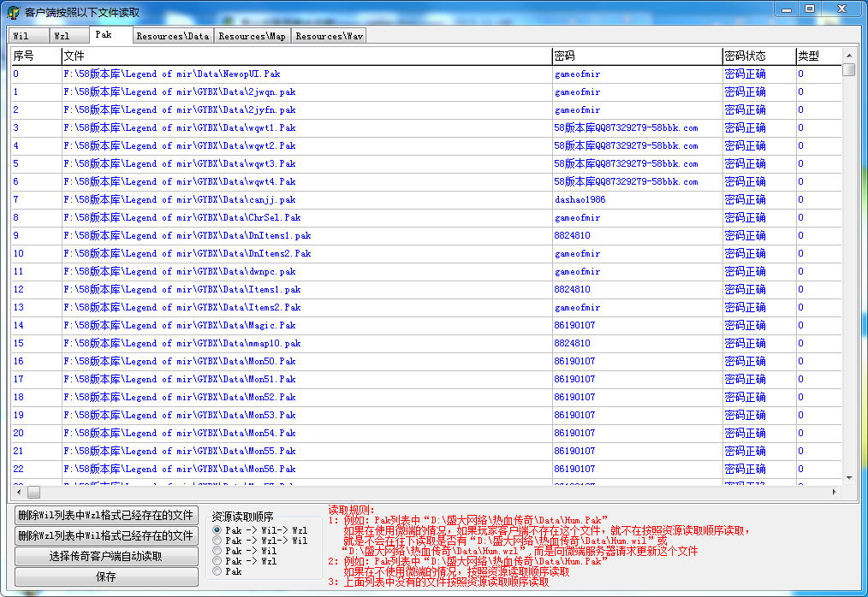The image size is (868, 597).
Task: Click horizontal scrollbar left arrow
Action: point(16,493)
